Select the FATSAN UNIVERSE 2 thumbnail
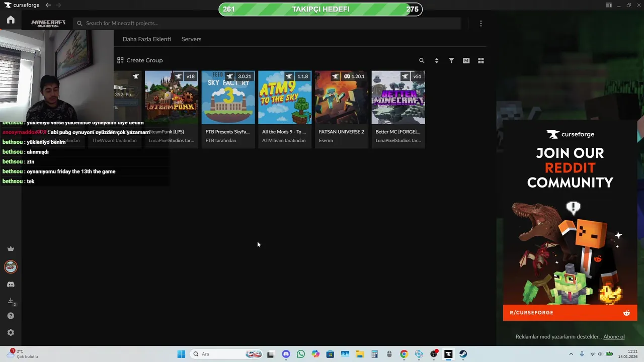The width and height of the screenshot is (644, 362). point(342,98)
